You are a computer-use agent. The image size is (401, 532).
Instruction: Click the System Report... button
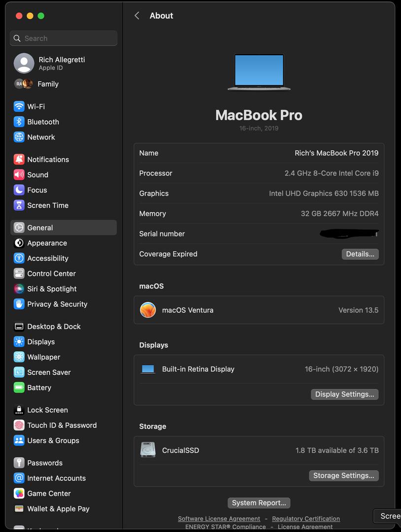(259, 503)
